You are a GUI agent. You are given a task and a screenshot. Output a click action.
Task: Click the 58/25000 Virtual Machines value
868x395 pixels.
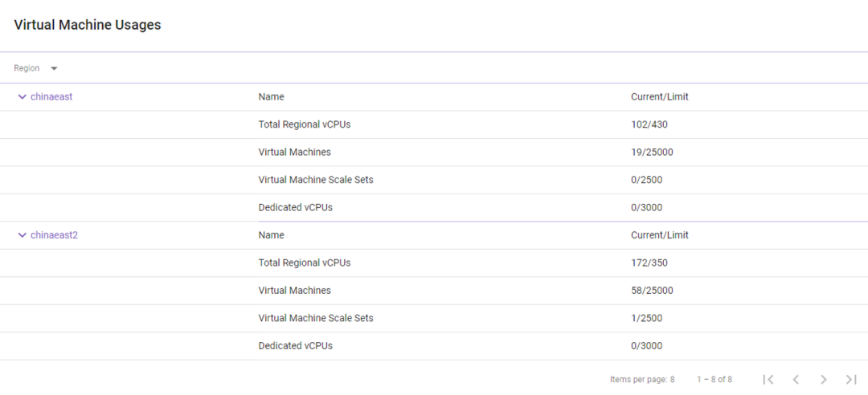[652, 290]
